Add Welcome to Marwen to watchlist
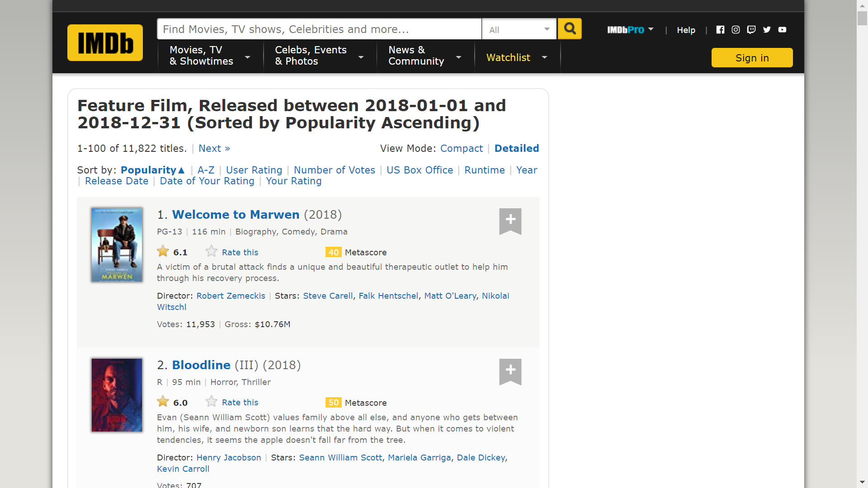 coord(510,221)
